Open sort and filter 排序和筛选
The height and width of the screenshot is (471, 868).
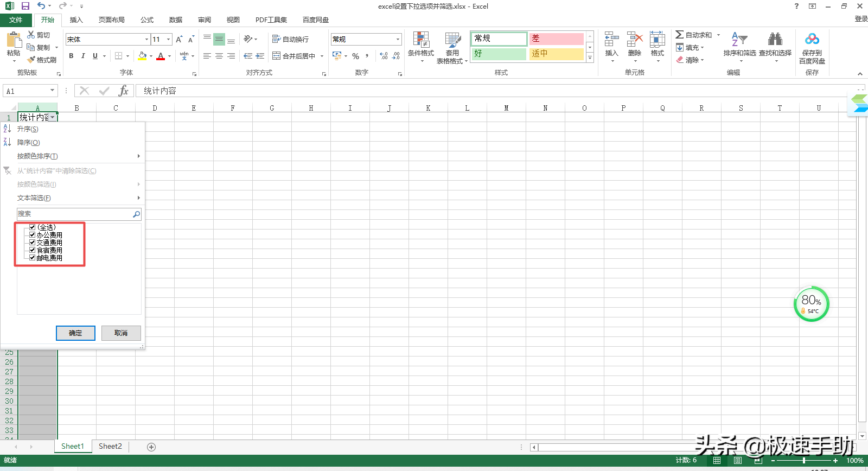point(739,47)
